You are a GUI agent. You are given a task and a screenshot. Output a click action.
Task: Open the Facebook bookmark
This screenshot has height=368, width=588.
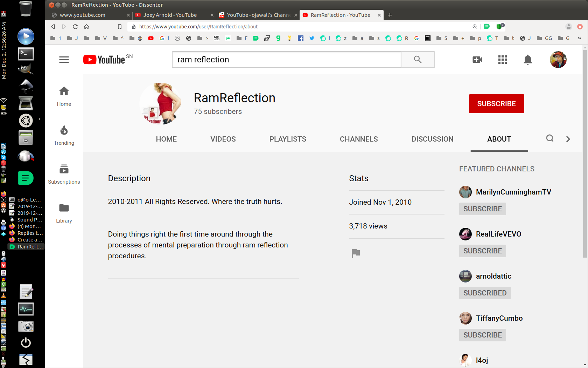pyautogui.click(x=301, y=38)
